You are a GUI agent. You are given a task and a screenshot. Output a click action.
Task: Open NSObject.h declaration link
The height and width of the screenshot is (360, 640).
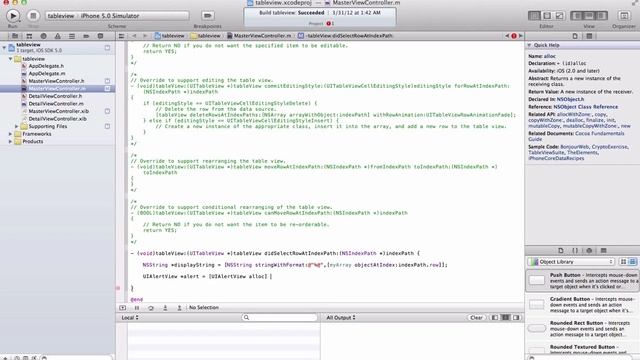(570, 99)
